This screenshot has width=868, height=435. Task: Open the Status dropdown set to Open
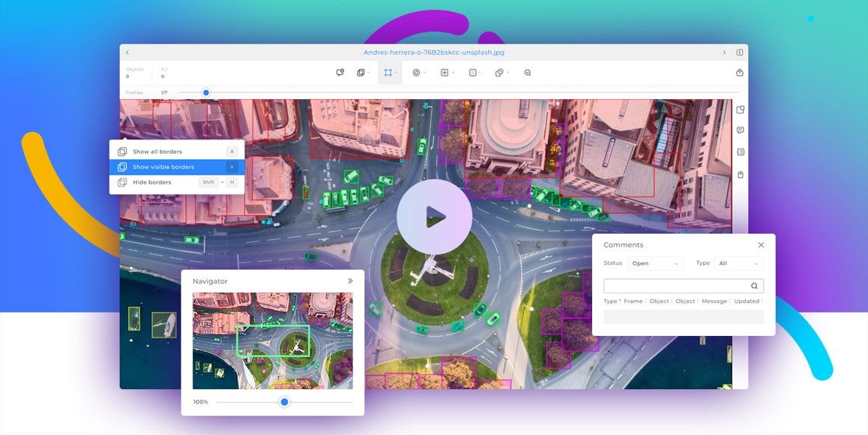pyautogui.click(x=654, y=263)
